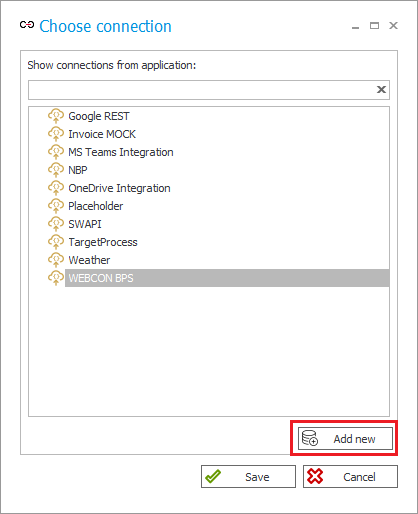Clear the application filter with X

tap(381, 89)
